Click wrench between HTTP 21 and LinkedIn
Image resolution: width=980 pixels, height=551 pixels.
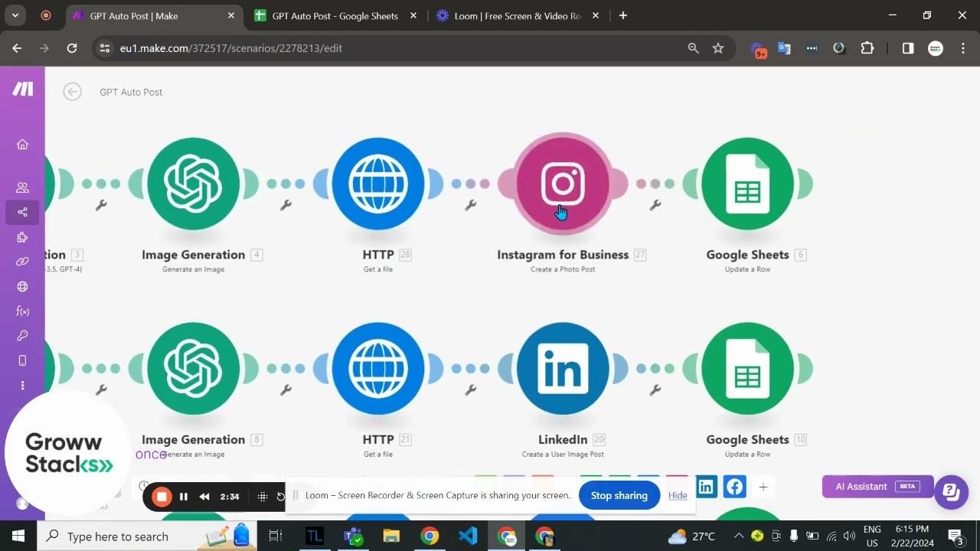[470, 390]
